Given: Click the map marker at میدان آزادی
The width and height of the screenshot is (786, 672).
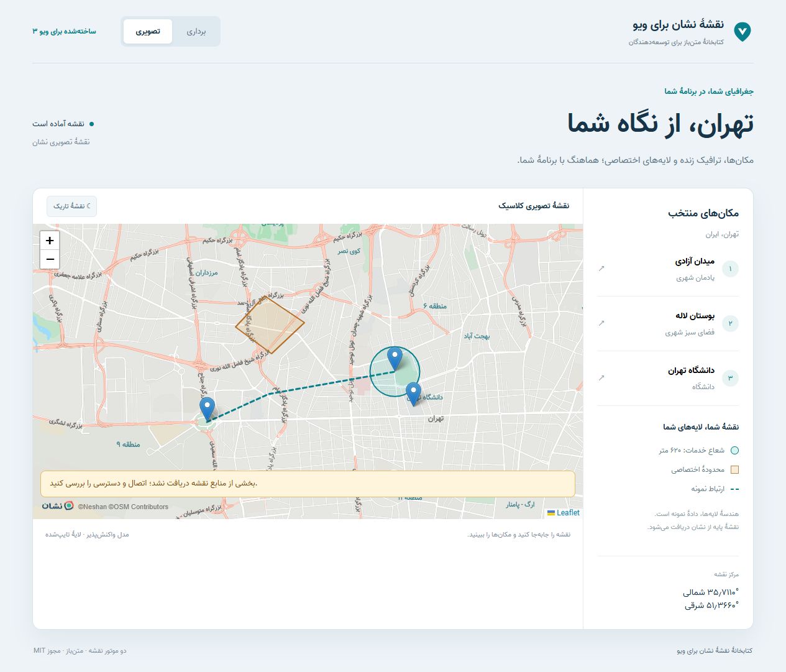Looking at the screenshot, I should 207,409.
